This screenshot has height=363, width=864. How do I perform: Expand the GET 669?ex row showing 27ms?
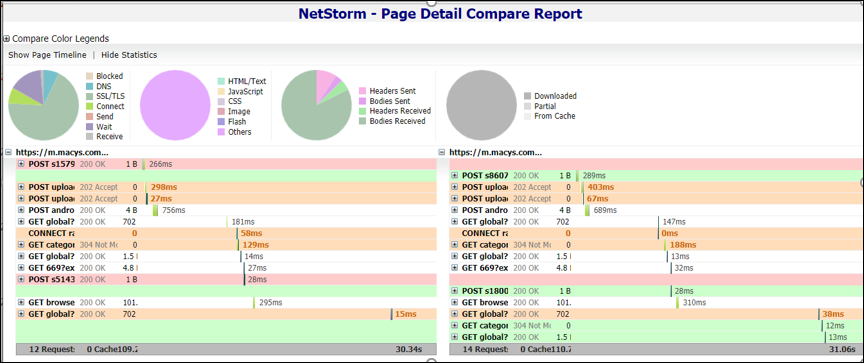pos(21,268)
